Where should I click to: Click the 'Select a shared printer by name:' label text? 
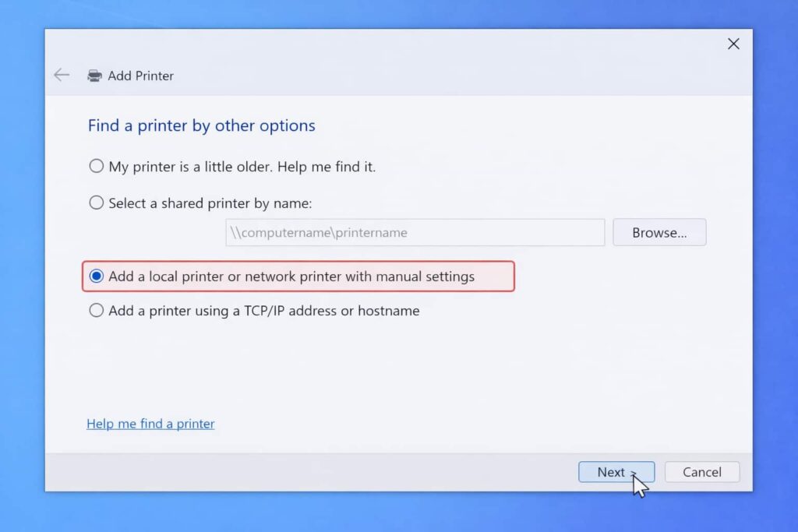point(210,203)
